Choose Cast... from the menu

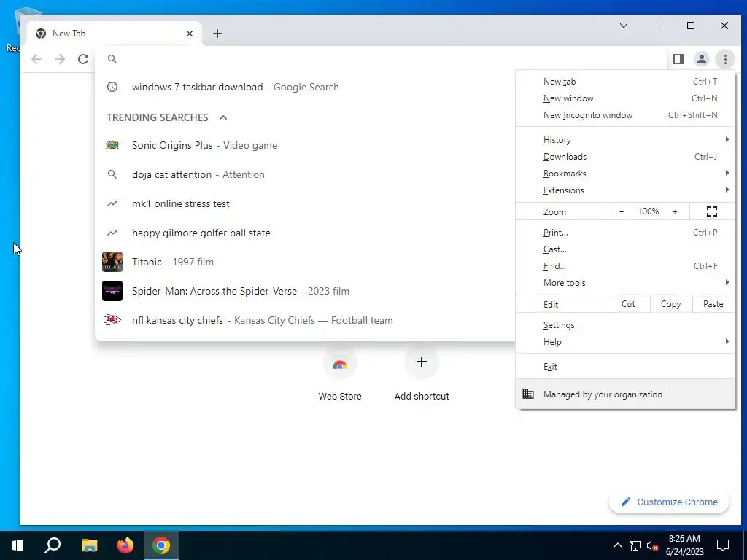pos(625,249)
